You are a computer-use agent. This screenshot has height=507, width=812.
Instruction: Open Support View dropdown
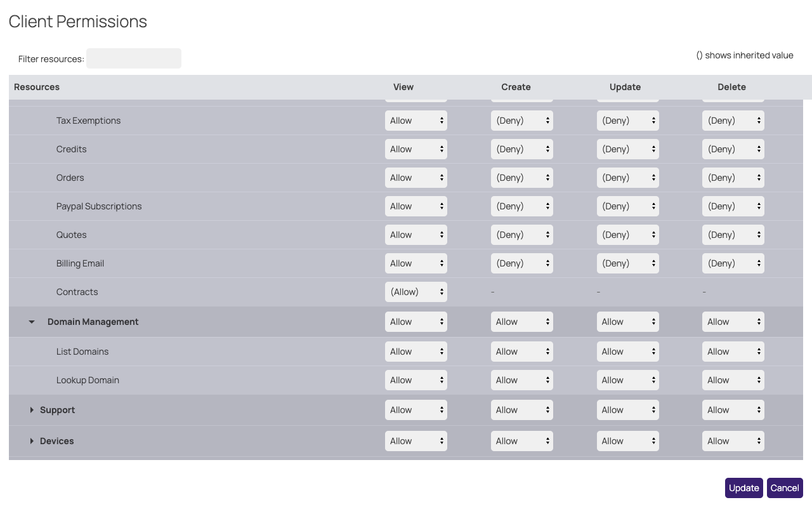point(416,410)
